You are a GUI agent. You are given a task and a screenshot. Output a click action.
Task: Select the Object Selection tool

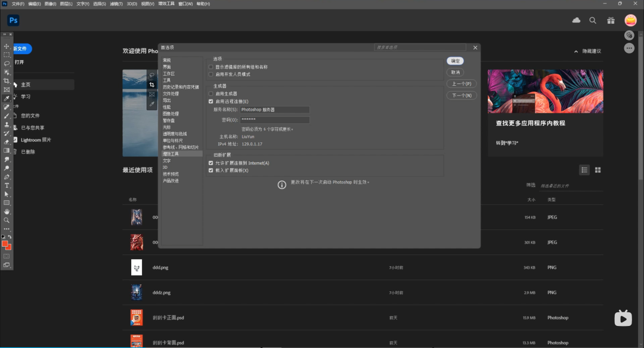[x=7, y=72]
